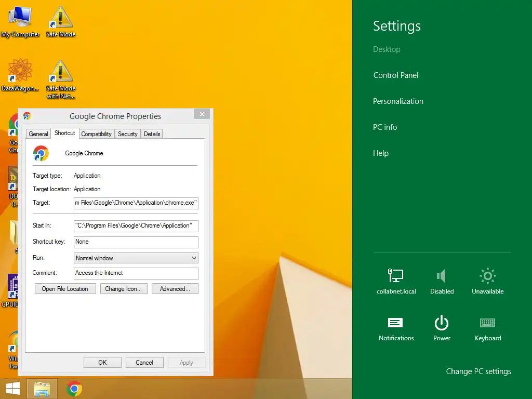Open Control Panel from Settings charm

click(x=395, y=75)
